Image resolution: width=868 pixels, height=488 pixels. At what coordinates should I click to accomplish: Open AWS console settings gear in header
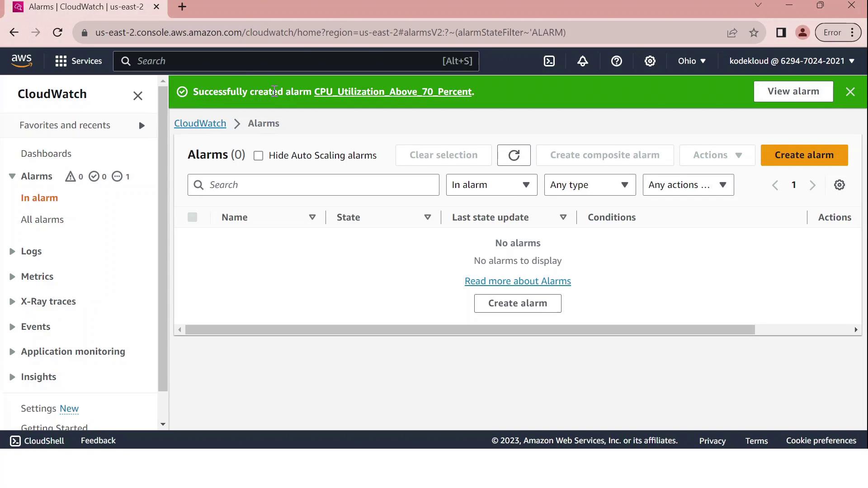[x=650, y=61]
